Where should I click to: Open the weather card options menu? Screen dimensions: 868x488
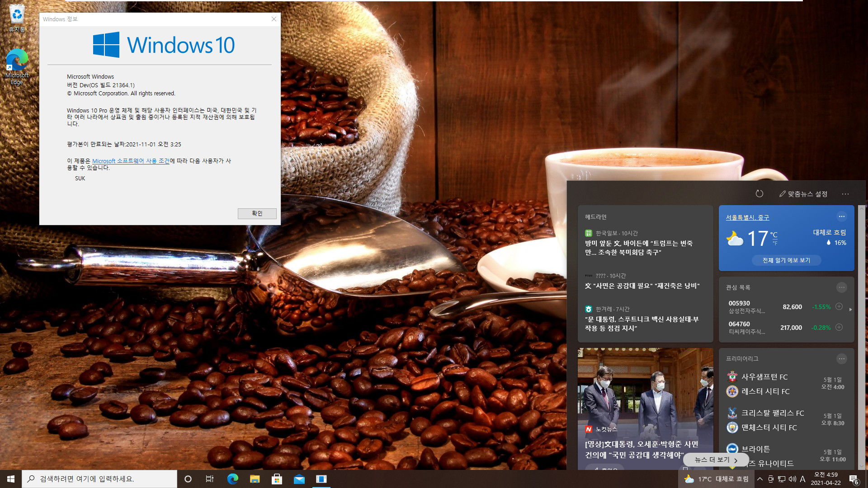coord(841,216)
